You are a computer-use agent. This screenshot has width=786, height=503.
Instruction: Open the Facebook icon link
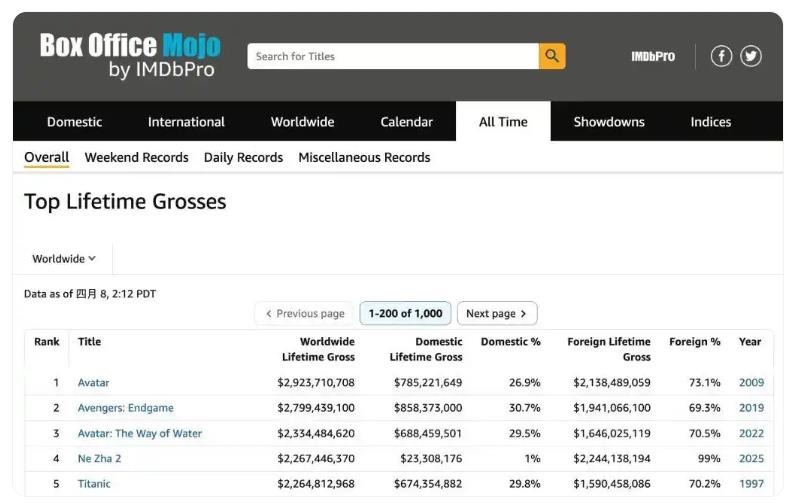pos(721,56)
